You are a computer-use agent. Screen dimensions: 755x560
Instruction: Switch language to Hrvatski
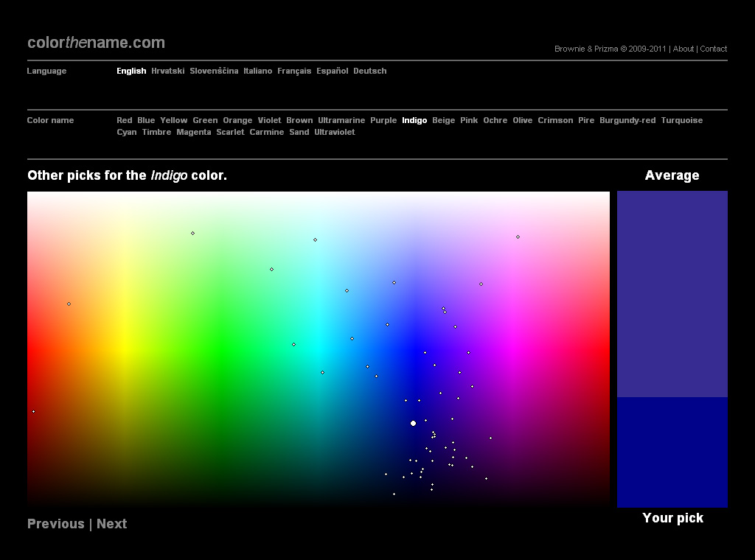(167, 71)
